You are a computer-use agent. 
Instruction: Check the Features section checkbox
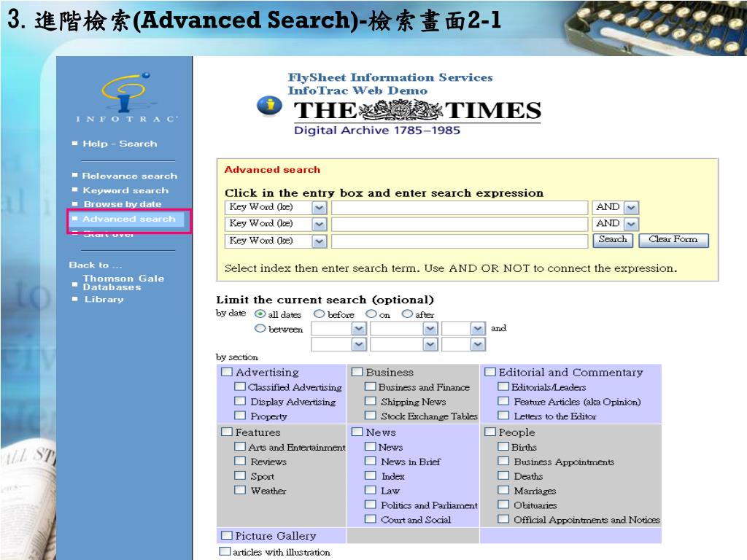(x=227, y=432)
